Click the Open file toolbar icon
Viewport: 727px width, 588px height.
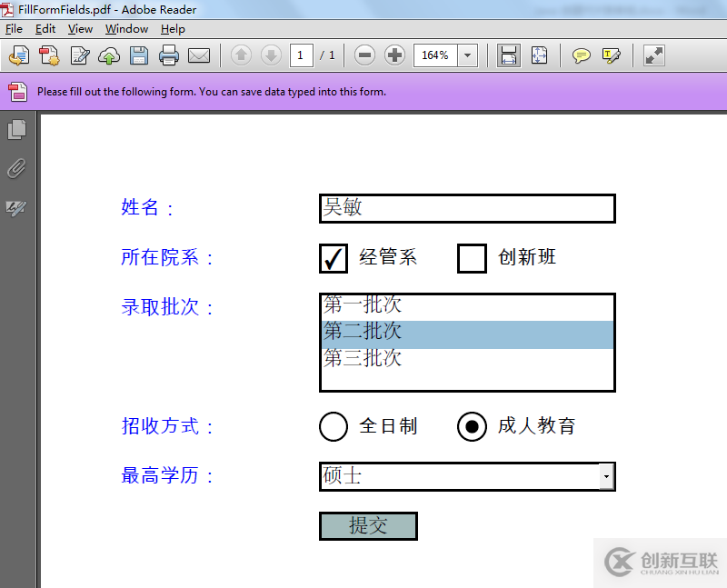tap(19, 55)
